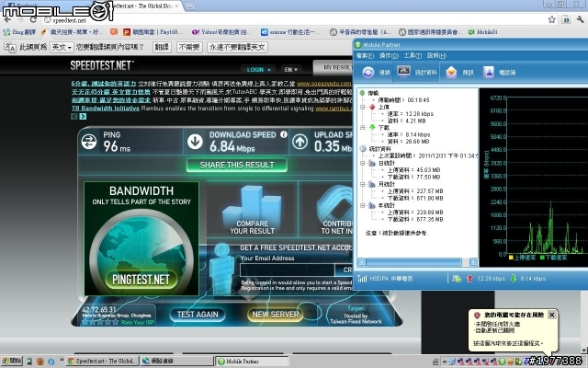588x368 pixels.
Task: Click the Chrome reload icon
Action: click(x=33, y=19)
